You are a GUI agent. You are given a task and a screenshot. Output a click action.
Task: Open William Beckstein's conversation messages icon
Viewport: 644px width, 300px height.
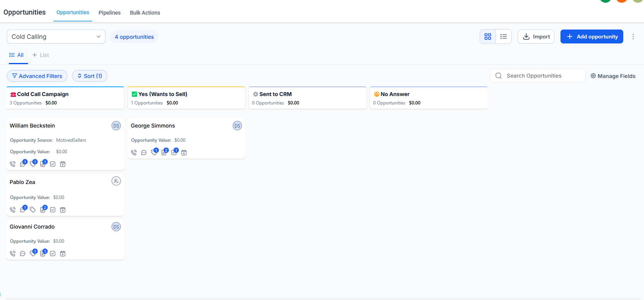(23, 164)
